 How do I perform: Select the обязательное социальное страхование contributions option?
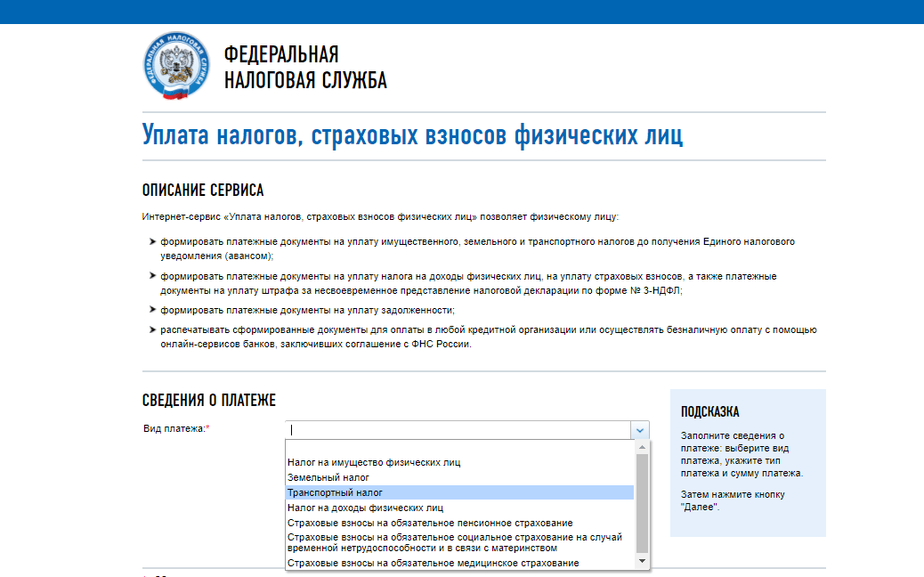[459, 543]
